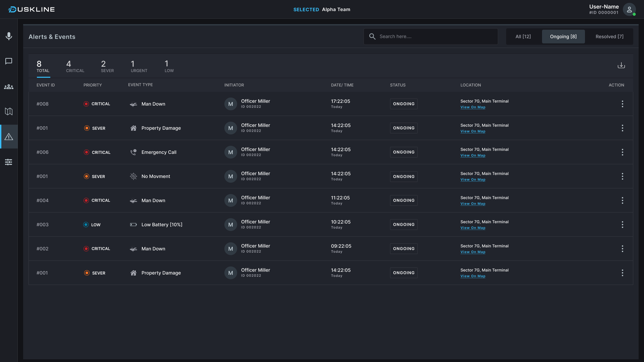Open action menu for event #002
Viewport: 644px width, 362px height.
(x=623, y=249)
